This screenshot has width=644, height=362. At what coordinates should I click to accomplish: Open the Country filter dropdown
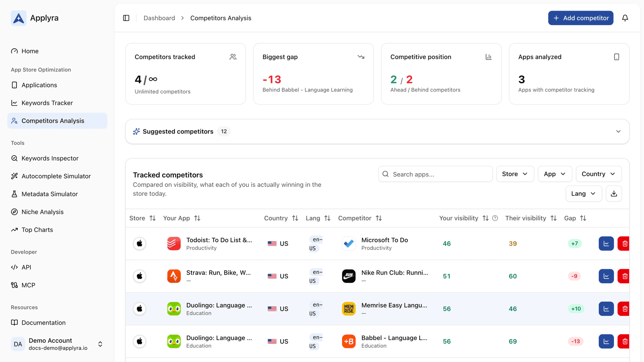pos(599,174)
